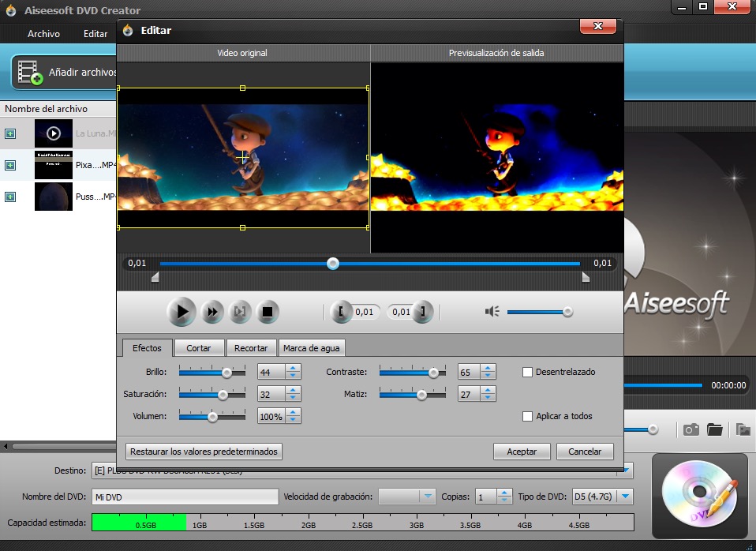Click the video timeline playhead knob
Image resolution: width=756 pixels, height=551 pixels.
[333, 264]
